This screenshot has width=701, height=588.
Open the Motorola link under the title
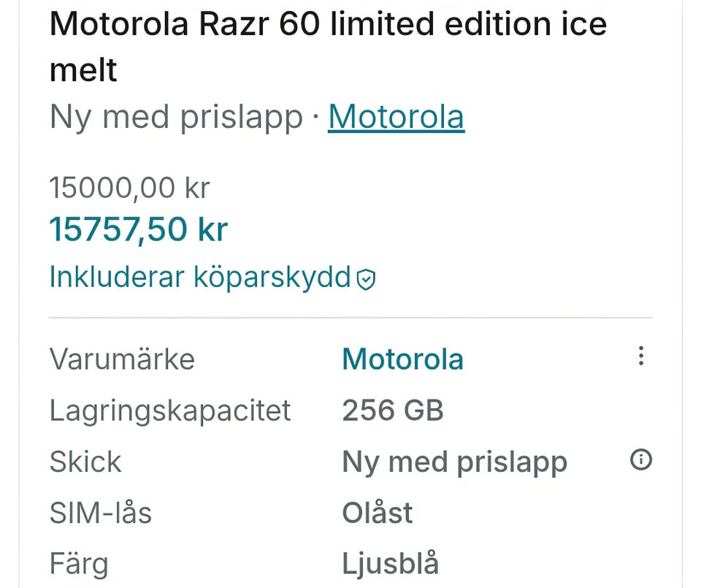(x=396, y=117)
